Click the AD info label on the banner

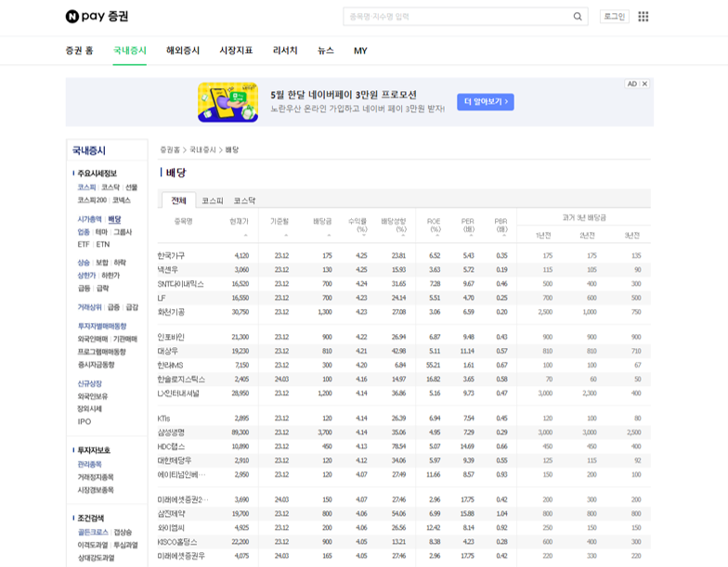tap(631, 84)
